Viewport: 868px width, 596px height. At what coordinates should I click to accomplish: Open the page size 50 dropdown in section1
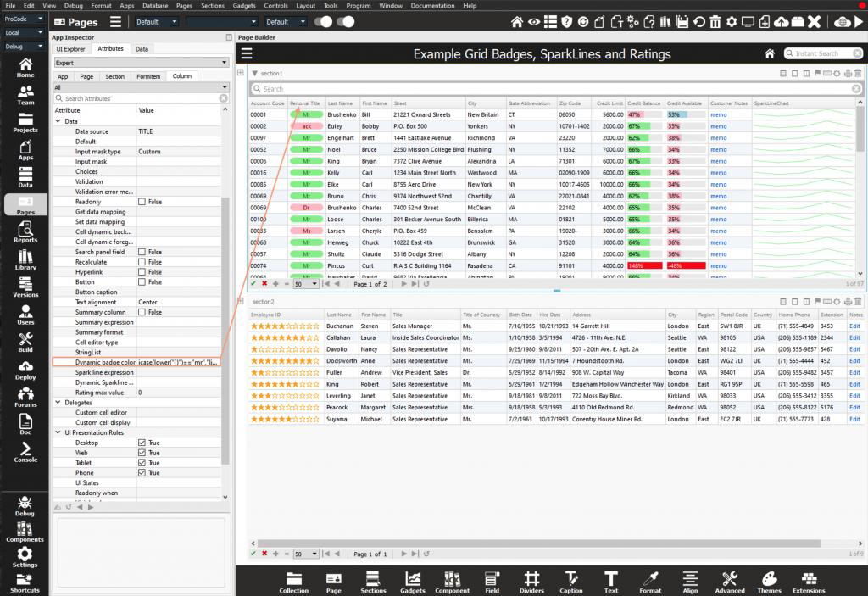point(306,284)
